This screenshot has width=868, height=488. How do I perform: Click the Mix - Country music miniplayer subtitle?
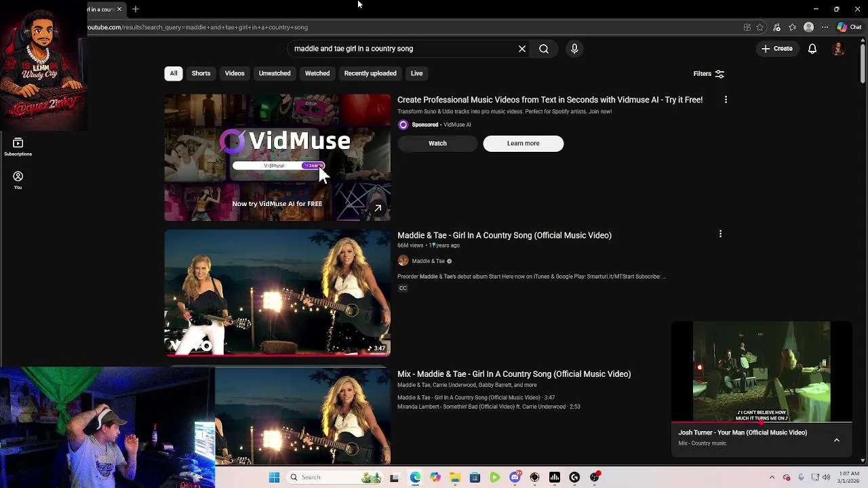[x=702, y=443]
